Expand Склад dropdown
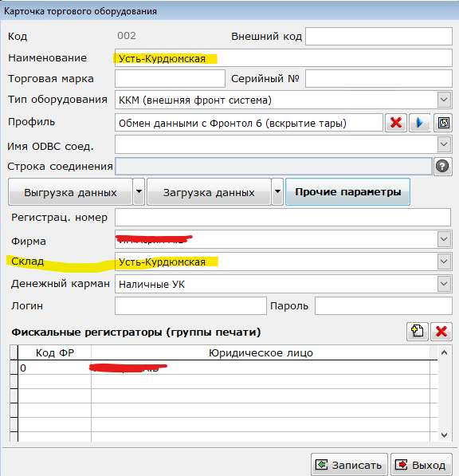This screenshot has width=459, height=476. click(444, 262)
